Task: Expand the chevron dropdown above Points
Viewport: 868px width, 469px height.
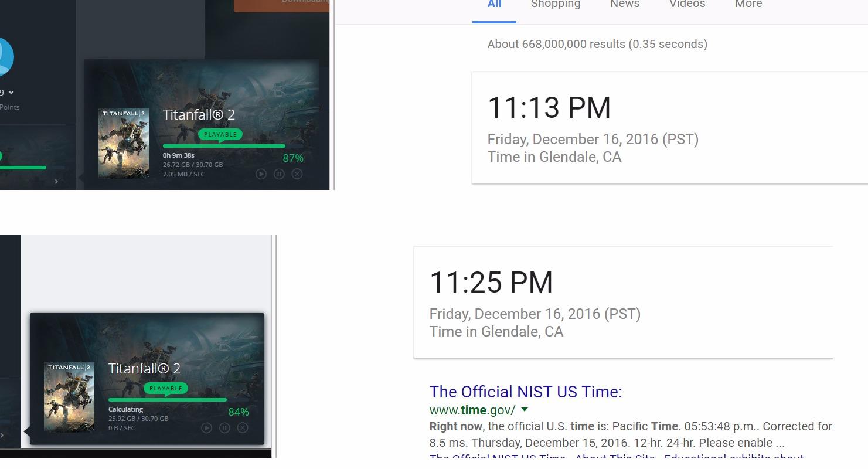Action: point(11,93)
